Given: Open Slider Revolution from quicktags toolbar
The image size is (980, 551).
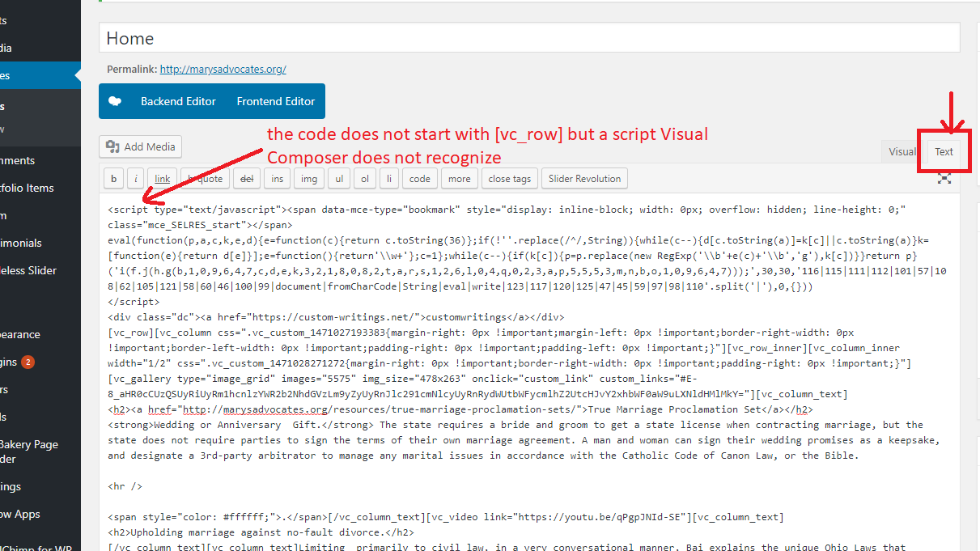Looking at the screenshot, I should [x=584, y=179].
